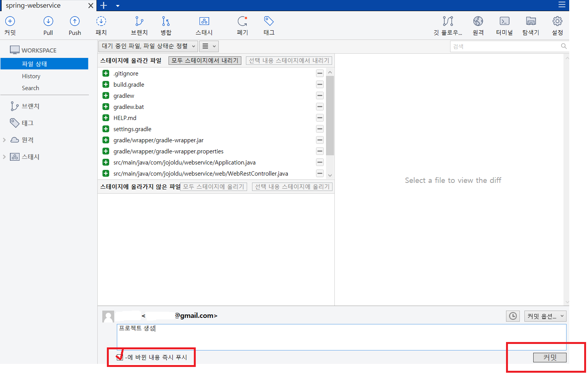The height and width of the screenshot is (375, 588).
Task: Unstage gradle-wrapper.properties with its minus button
Action: click(x=320, y=151)
